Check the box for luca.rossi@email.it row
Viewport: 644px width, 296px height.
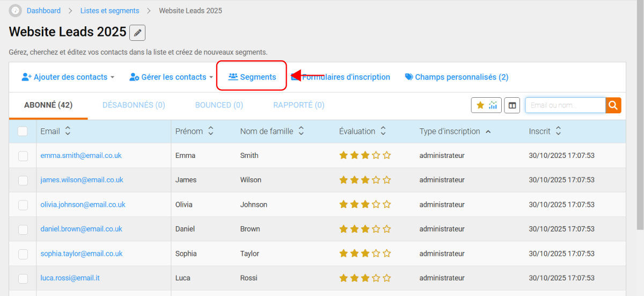[x=23, y=278]
